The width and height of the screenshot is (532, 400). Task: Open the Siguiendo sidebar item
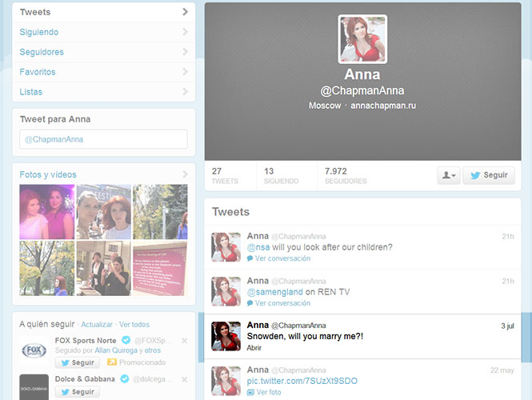(103, 32)
